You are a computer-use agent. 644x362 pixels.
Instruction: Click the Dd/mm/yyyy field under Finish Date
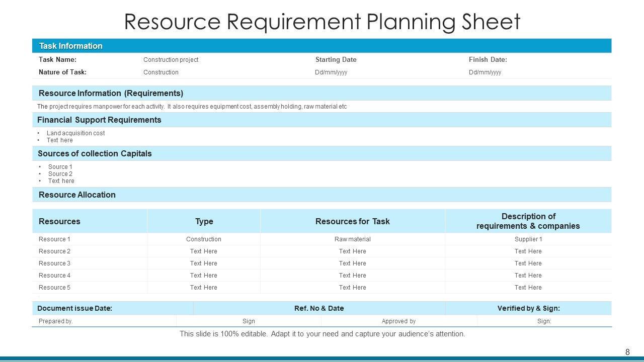[485, 72]
